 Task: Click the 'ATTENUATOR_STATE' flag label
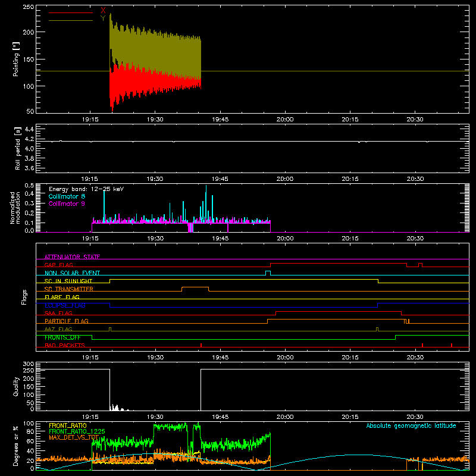[x=72, y=257]
